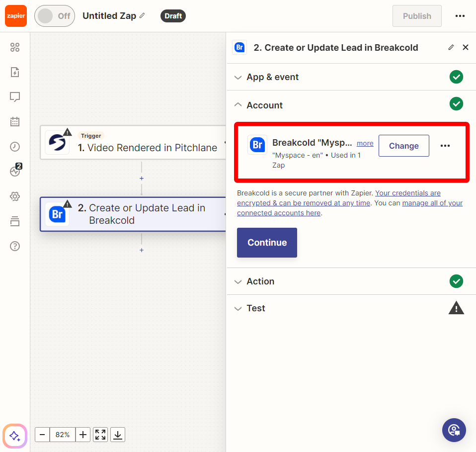Launch the AI copilot sparkle button
The height and width of the screenshot is (452, 476).
[15, 436]
